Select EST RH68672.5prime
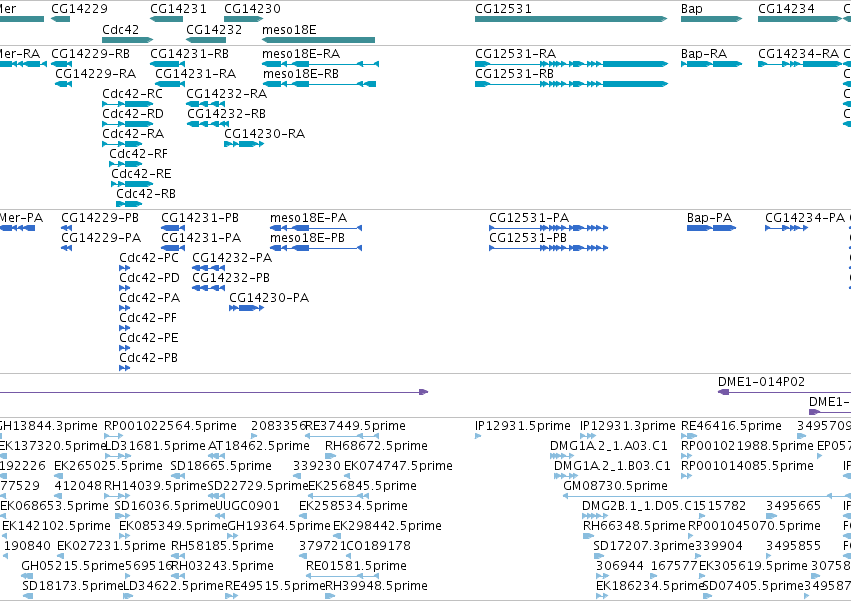851x601 pixels. (376, 446)
